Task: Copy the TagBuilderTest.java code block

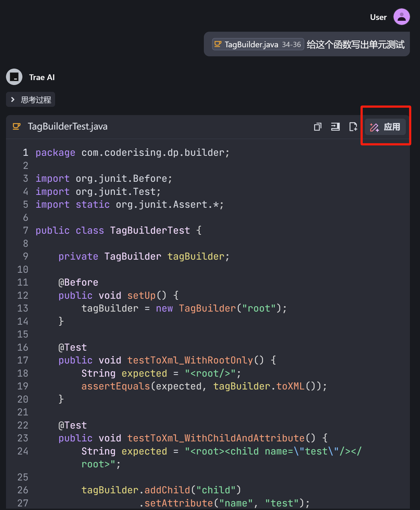Action: coord(317,127)
